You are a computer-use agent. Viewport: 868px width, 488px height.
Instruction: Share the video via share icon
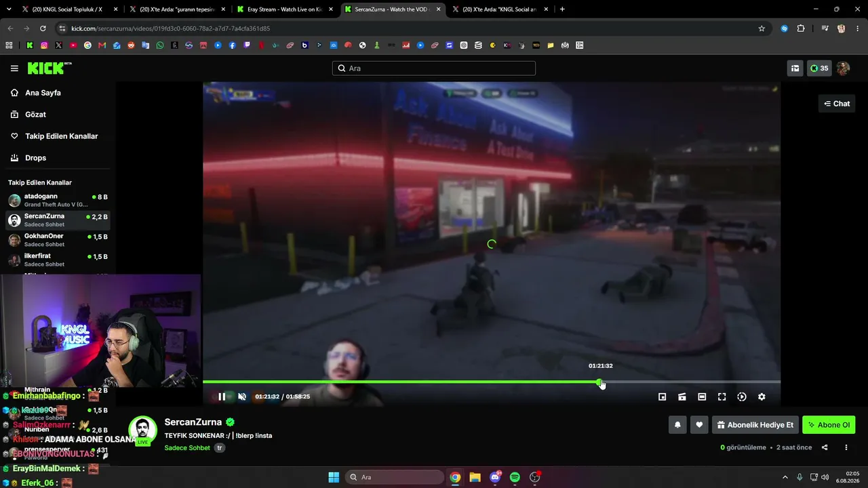[825, 447]
